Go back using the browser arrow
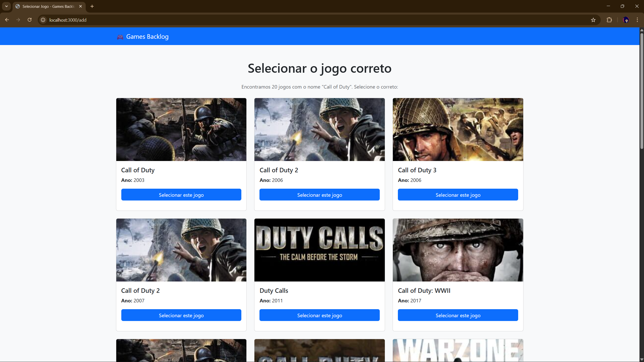This screenshot has height=362, width=644. (7, 20)
